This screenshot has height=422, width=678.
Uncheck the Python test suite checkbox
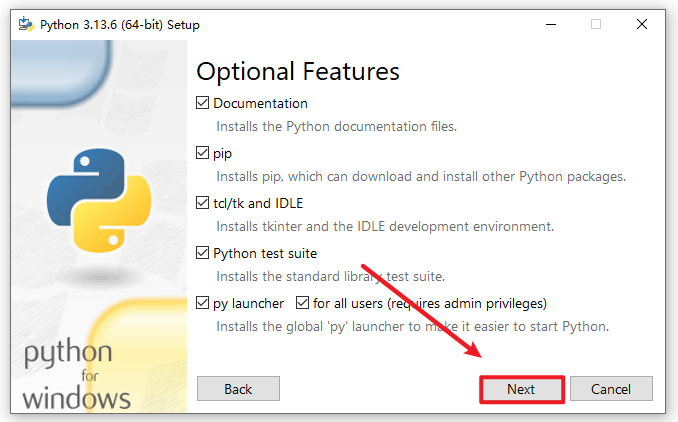[x=204, y=253]
